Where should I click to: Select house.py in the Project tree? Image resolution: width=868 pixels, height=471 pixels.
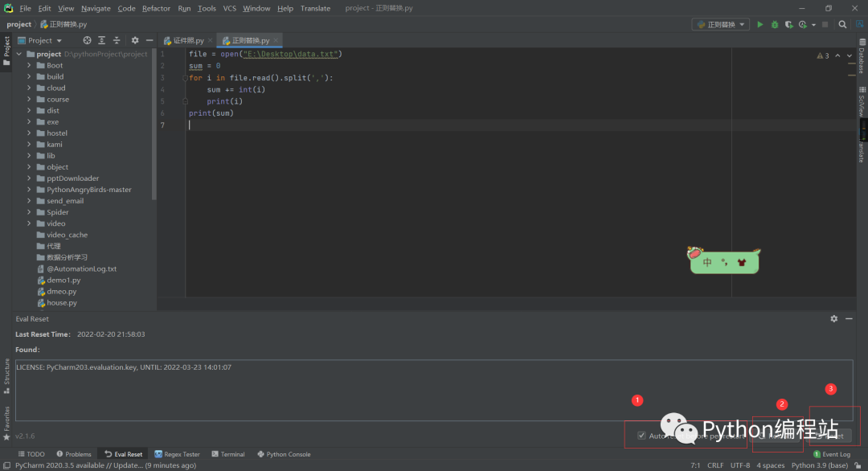(62, 303)
